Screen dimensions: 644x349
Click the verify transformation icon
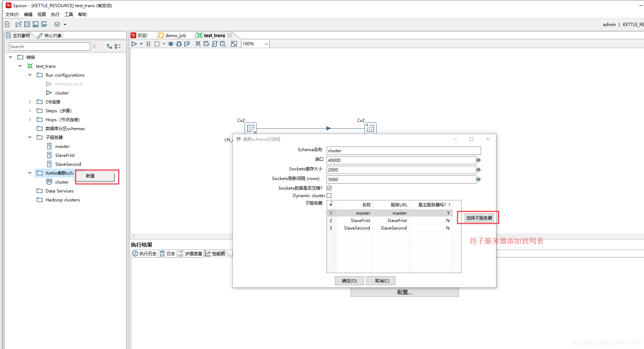pyautogui.click(x=198, y=44)
